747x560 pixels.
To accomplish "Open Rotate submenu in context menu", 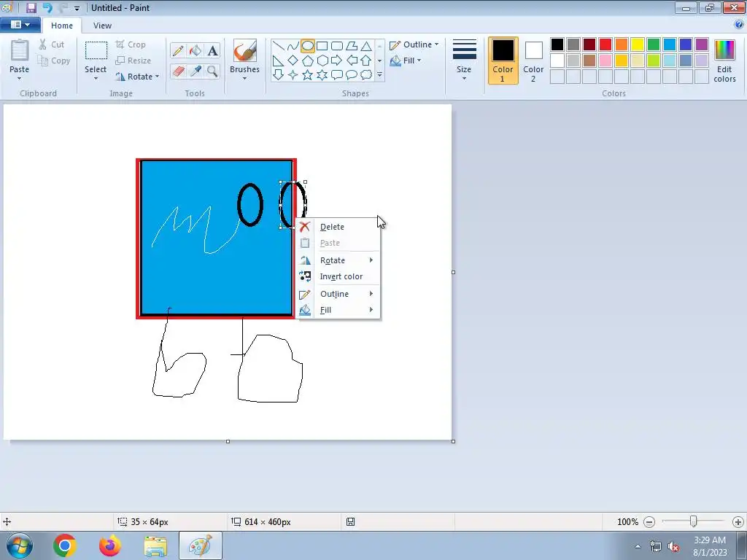I will (338, 260).
